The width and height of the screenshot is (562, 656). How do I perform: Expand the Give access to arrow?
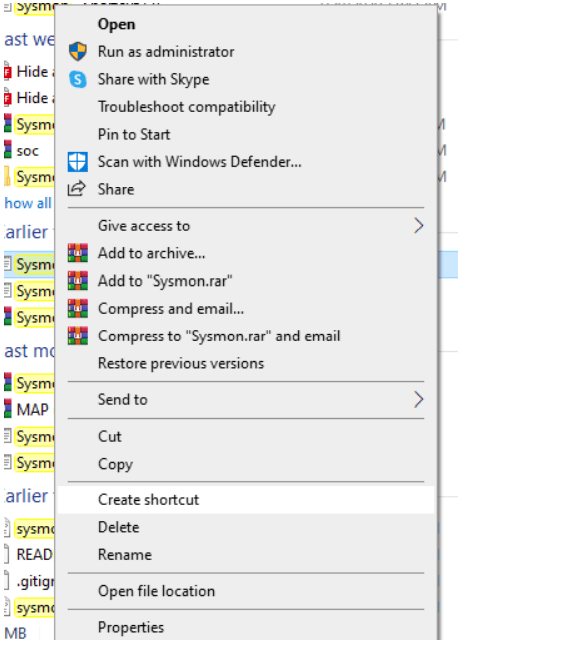point(418,226)
